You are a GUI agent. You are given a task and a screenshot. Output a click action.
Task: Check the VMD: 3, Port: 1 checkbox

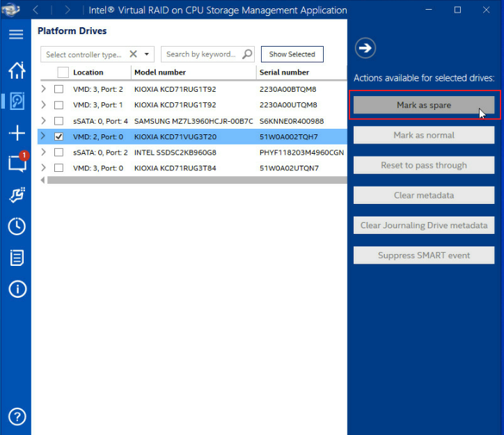click(58, 104)
